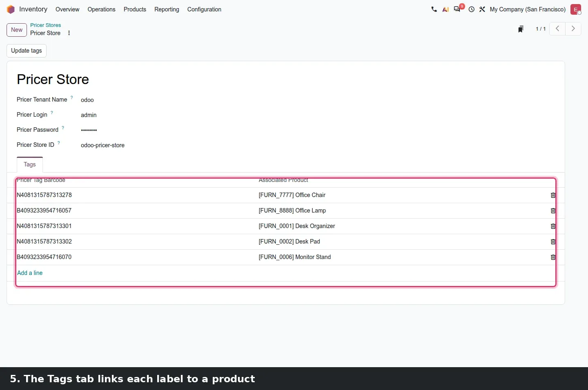Click help tooltip for Pricer Login
This screenshot has width=588, height=390.
click(52, 113)
